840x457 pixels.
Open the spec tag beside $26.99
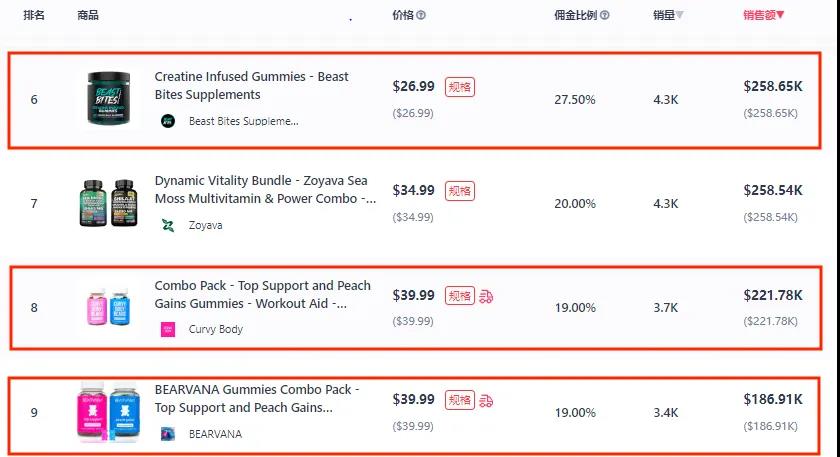click(460, 87)
